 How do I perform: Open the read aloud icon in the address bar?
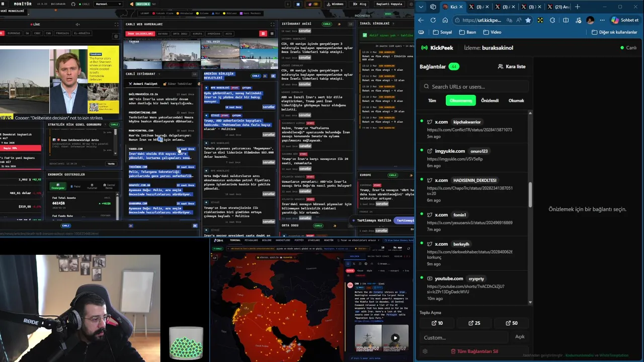point(519,20)
